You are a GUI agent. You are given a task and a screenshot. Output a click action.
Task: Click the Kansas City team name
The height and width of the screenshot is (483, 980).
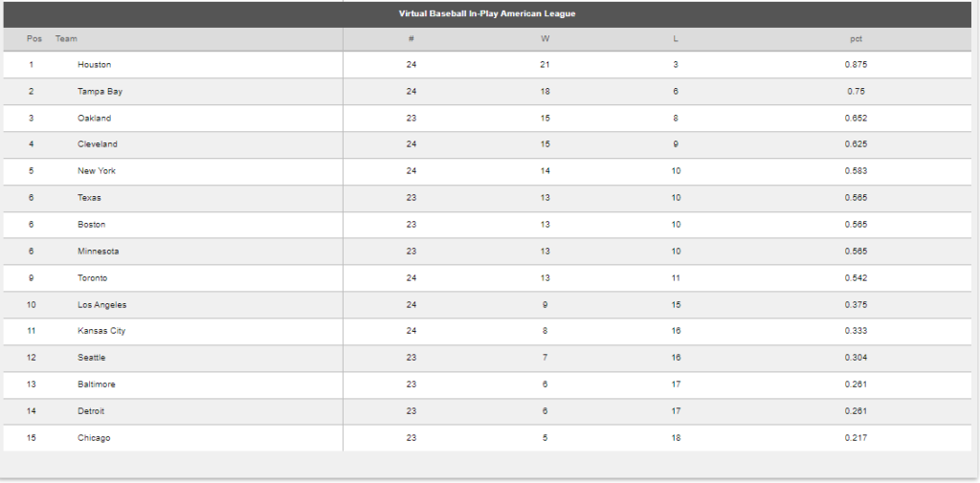click(101, 331)
